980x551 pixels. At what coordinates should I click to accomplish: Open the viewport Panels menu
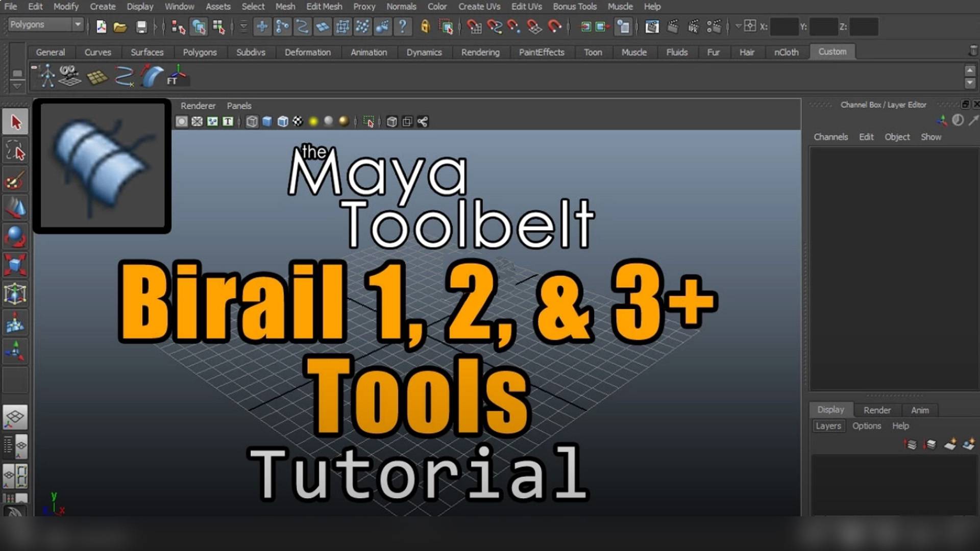(x=239, y=106)
